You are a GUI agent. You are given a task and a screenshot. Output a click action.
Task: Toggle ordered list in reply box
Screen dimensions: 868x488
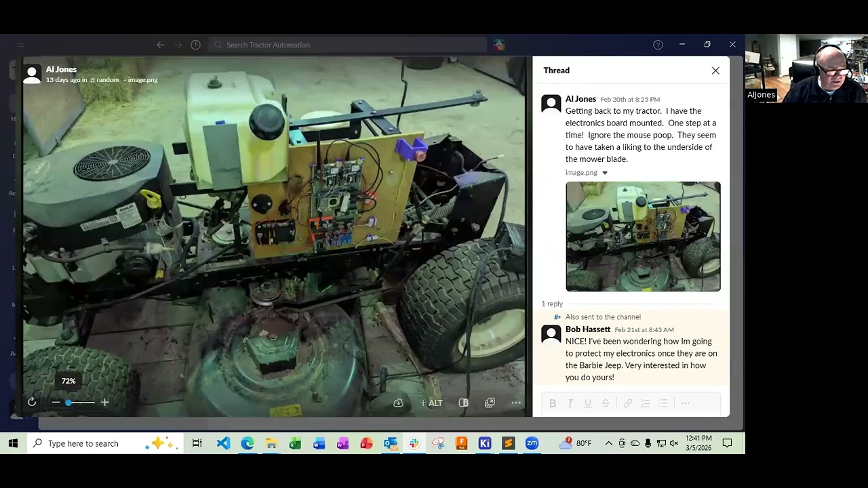646,403
